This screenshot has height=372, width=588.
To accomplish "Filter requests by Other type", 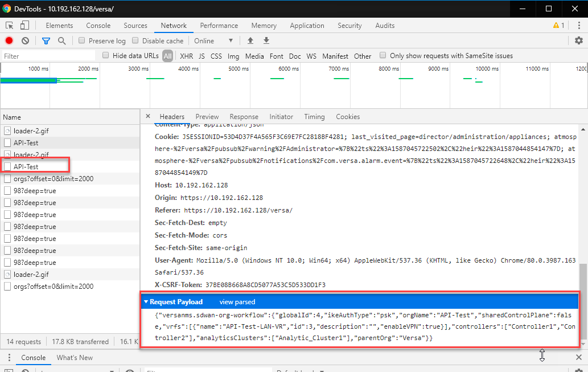I will [x=363, y=56].
